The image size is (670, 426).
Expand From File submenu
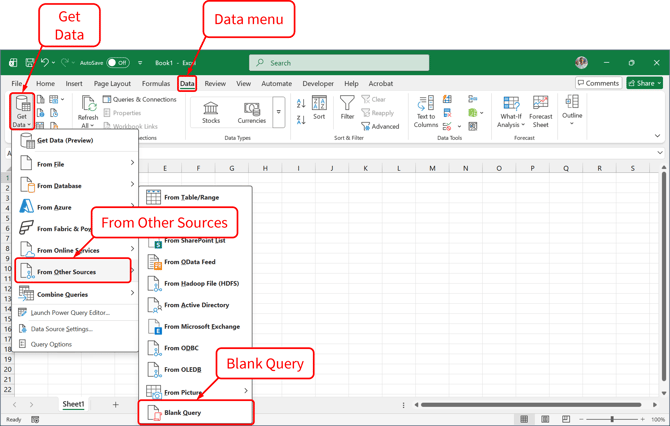point(75,164)
